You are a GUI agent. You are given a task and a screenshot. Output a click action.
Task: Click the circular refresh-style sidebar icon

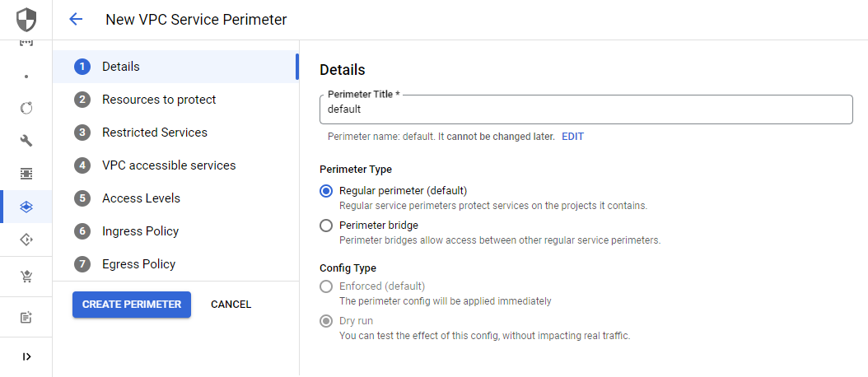[x=26, y=108]
